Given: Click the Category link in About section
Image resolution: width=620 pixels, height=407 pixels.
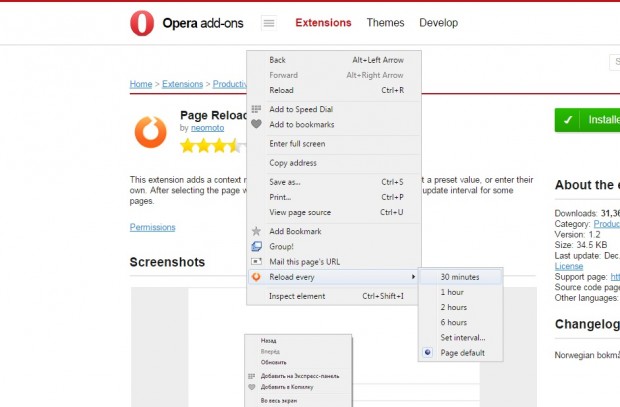Looking at the screenshot, I should (x=607, y=224).
